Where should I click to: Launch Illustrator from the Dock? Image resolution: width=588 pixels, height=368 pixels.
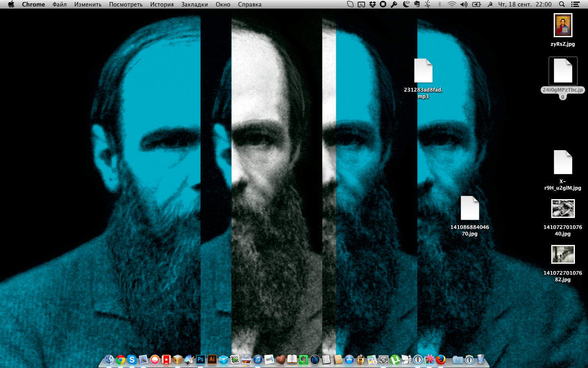(212, 359)
